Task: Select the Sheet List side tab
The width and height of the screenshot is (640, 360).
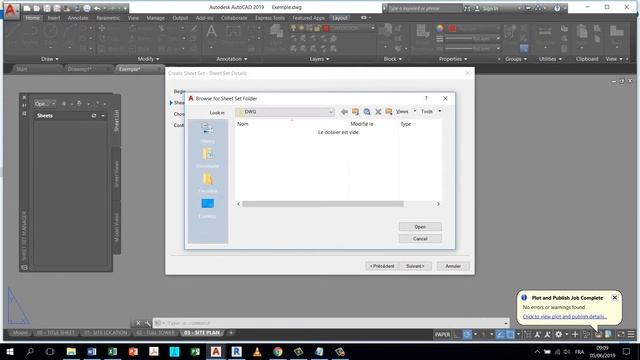Action: point(116,120)
